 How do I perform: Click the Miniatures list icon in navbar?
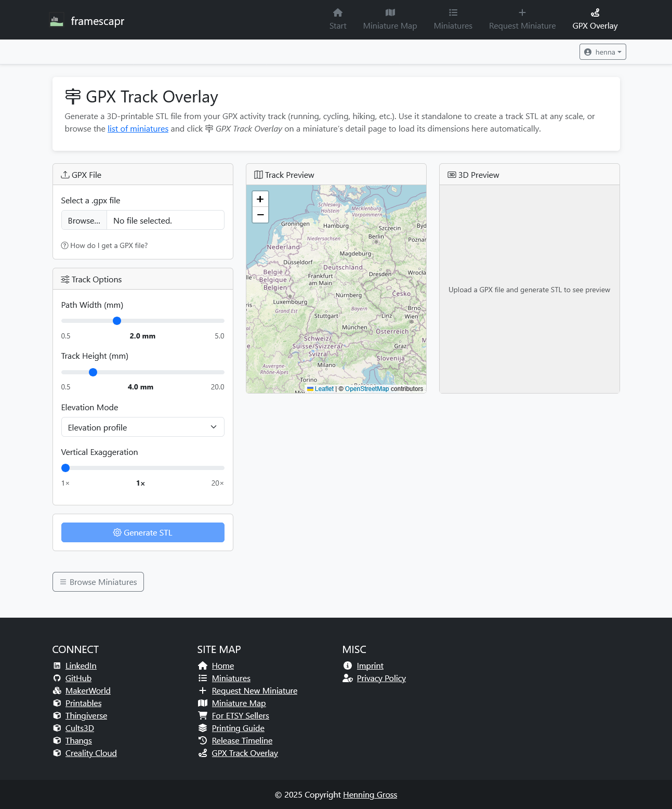[x=453, y=12]
